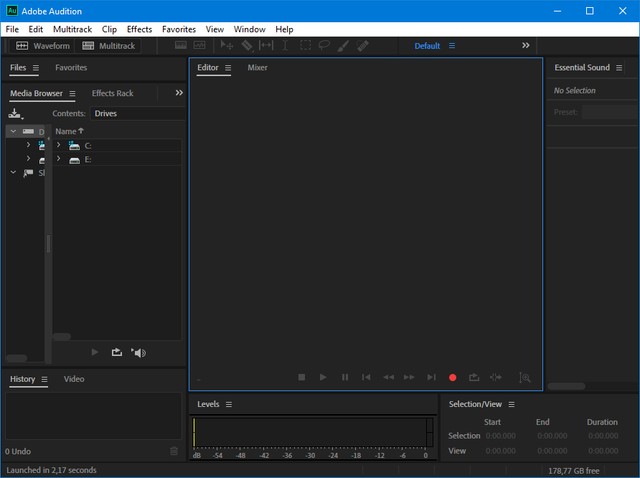Screen dimensions: 640x478
Task: Expand the E: drive in file list
Action: [x=58, y=159]
